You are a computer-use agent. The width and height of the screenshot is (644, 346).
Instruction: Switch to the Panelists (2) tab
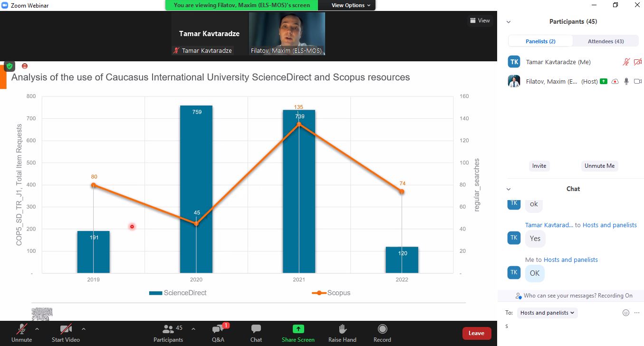540,41
